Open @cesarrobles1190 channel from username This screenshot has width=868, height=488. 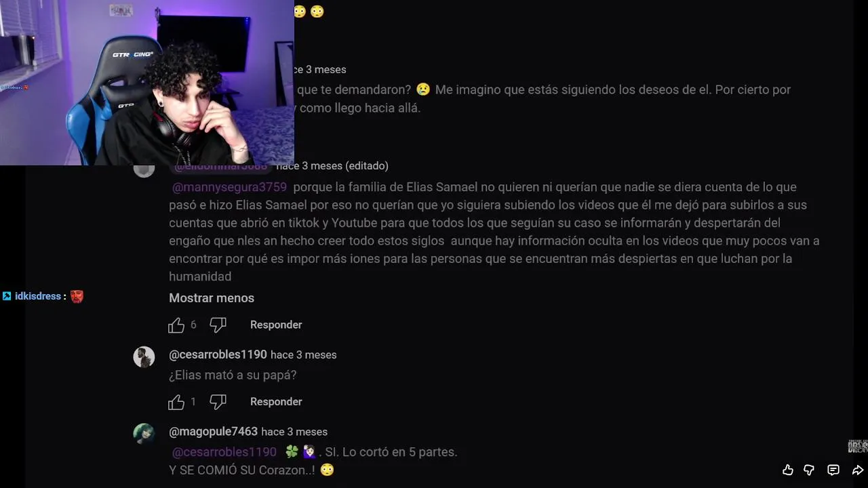pyautogui.click(x=218, y=354)
